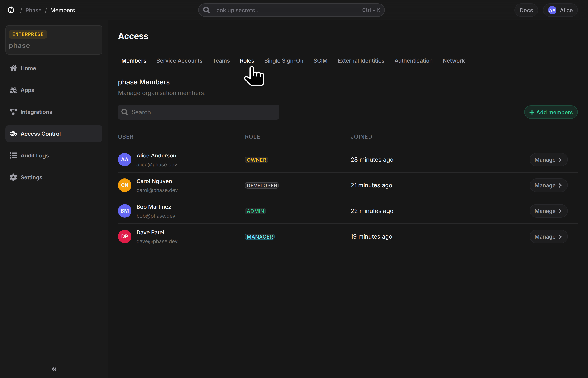The image size is (588, 378).
Task: Open the Roles tab
Action: click(247, 61)
